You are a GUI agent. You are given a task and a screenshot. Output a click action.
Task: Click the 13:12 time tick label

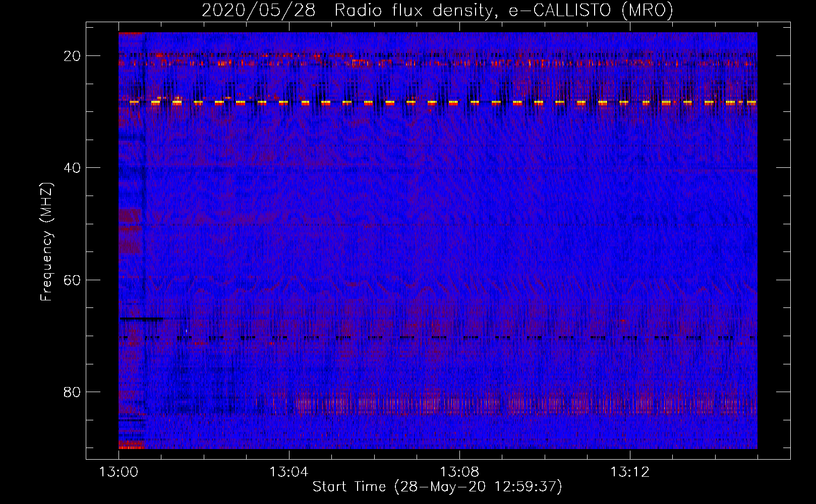pos(630,472)
